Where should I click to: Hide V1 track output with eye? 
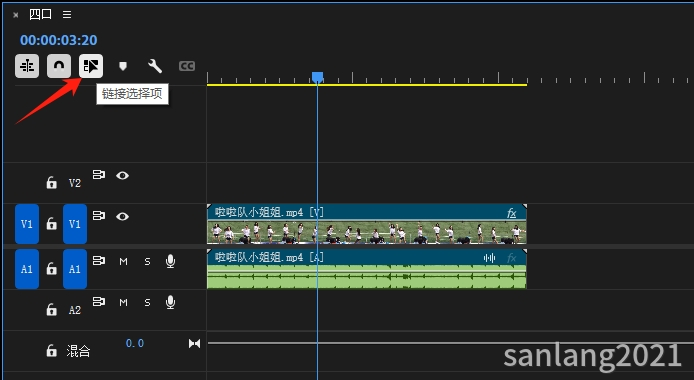click(x=123, y=216)
